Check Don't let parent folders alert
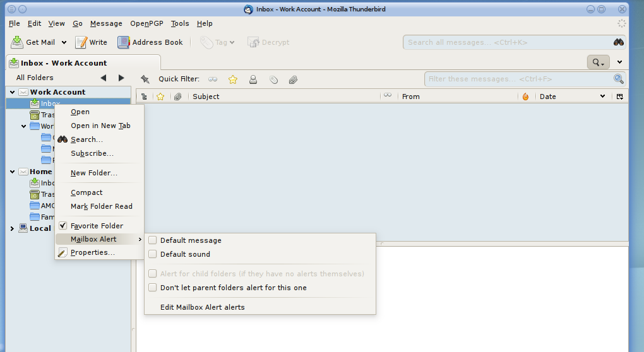Viewport: 644px width, 352px height. click(152, 288)
